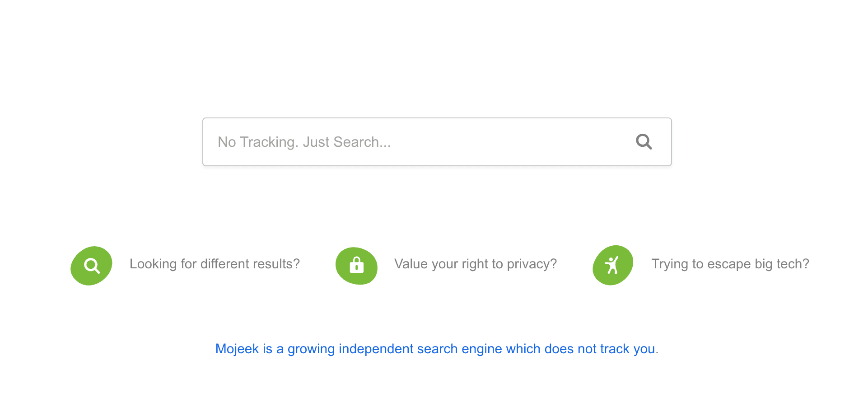Place cursor in the Mojeek search box
Viewport: 868px width, 412px height.
point(437,142)
